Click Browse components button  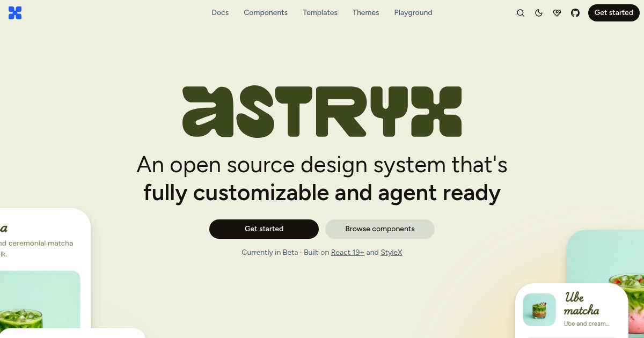click(380, 229)
